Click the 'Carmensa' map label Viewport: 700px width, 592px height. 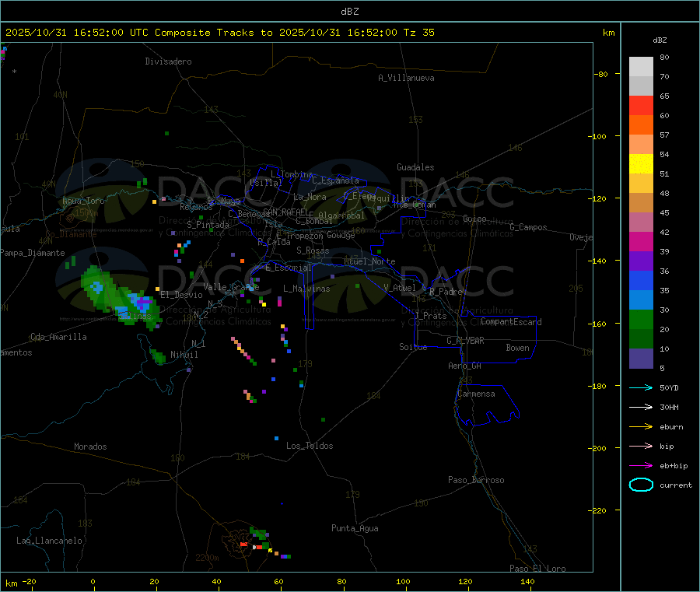pyautogui.click(x=476, y=394)
